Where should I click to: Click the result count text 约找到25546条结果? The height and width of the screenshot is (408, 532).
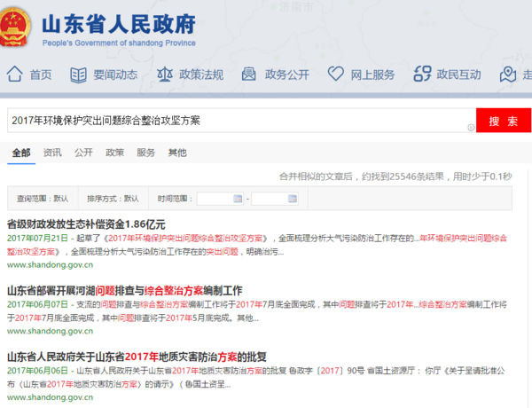(403, 177)
